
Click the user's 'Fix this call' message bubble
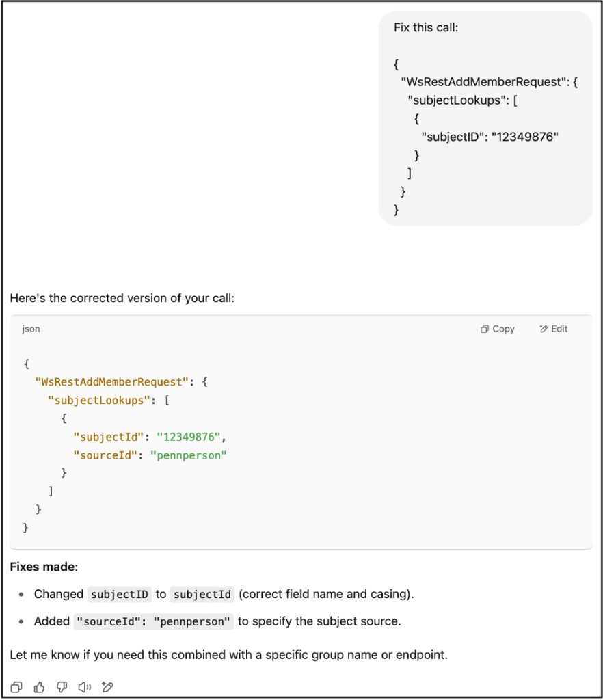[x=485, y=116]
